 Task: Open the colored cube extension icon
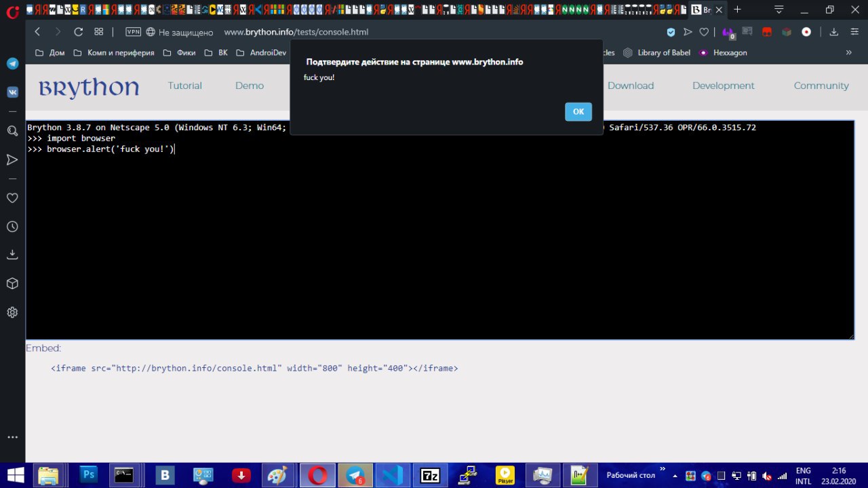pyautogui.click(x=787, y=32)
